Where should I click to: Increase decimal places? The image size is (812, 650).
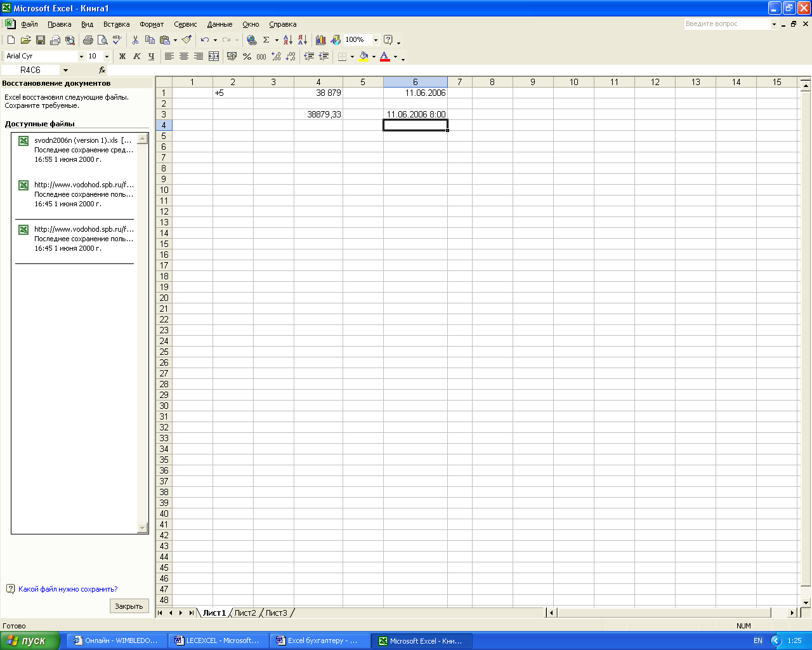click(x=276, y=56)
